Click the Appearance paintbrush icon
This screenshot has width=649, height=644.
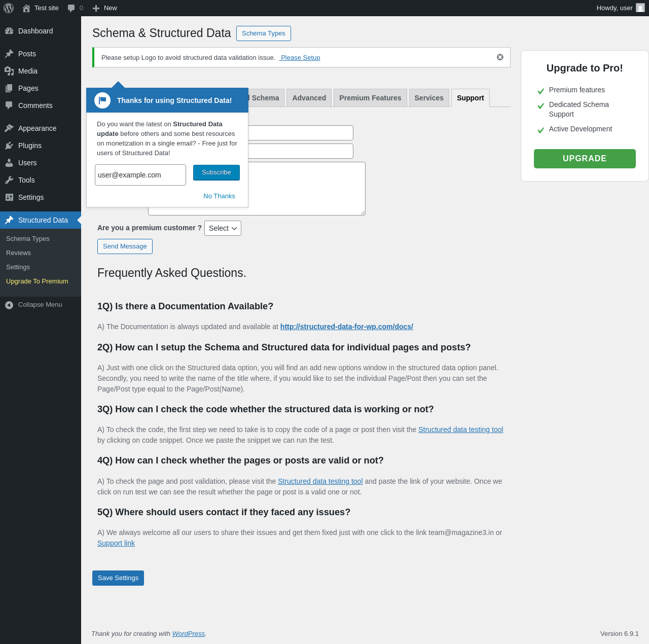[9, 128]
